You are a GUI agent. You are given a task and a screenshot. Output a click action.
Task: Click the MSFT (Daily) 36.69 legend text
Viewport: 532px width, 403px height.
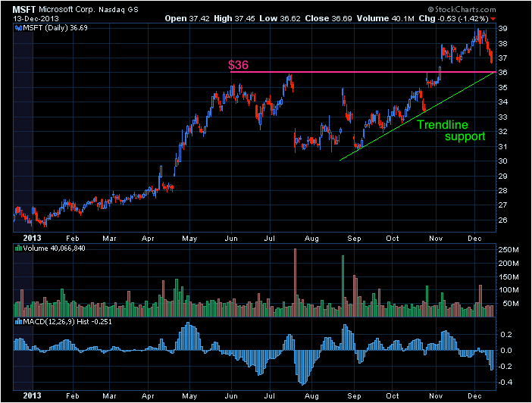coord(55,28)
